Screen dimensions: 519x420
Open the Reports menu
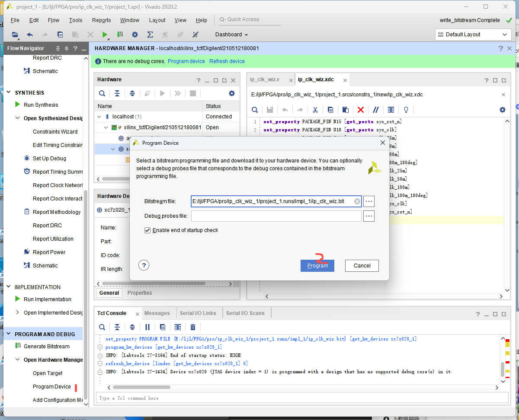[102, 20]
